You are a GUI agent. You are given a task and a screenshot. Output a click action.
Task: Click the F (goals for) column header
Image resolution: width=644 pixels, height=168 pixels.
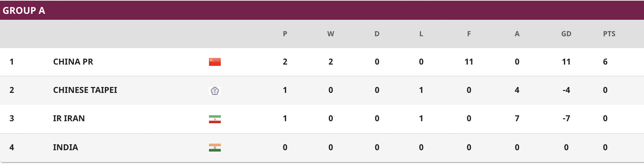tap(469, 34)
